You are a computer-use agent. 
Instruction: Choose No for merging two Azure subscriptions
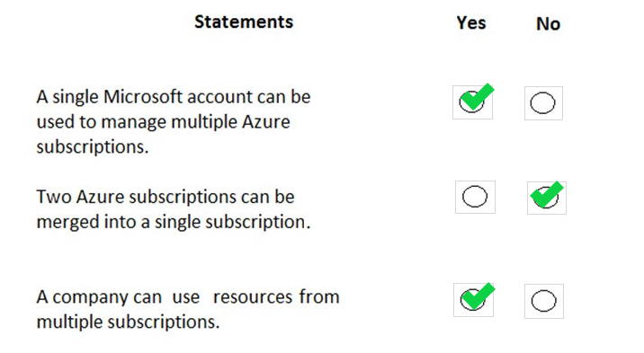coord(546,198)
